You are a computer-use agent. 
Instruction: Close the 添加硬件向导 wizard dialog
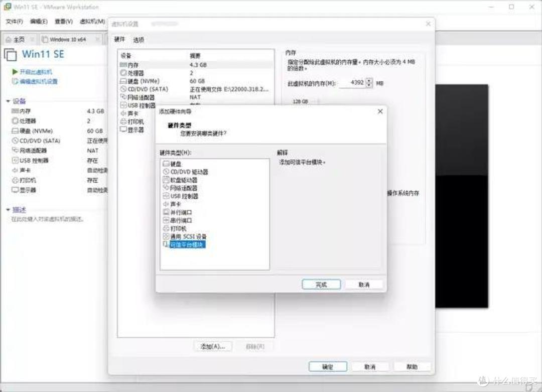tap(380, 111)
